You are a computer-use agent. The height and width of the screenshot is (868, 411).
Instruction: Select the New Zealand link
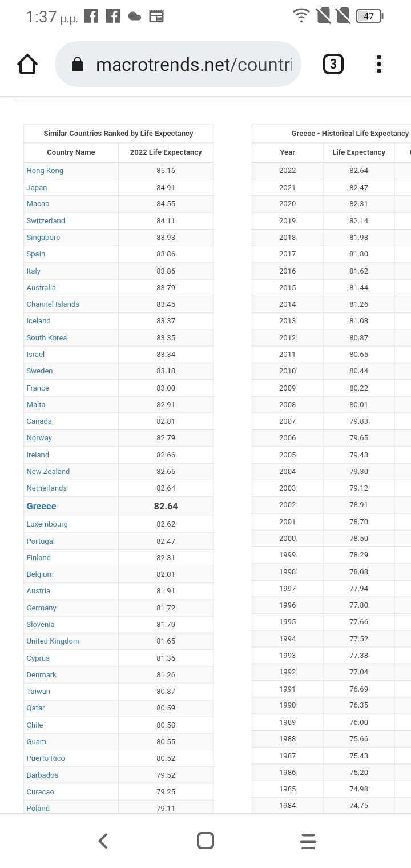pos(48,472)
